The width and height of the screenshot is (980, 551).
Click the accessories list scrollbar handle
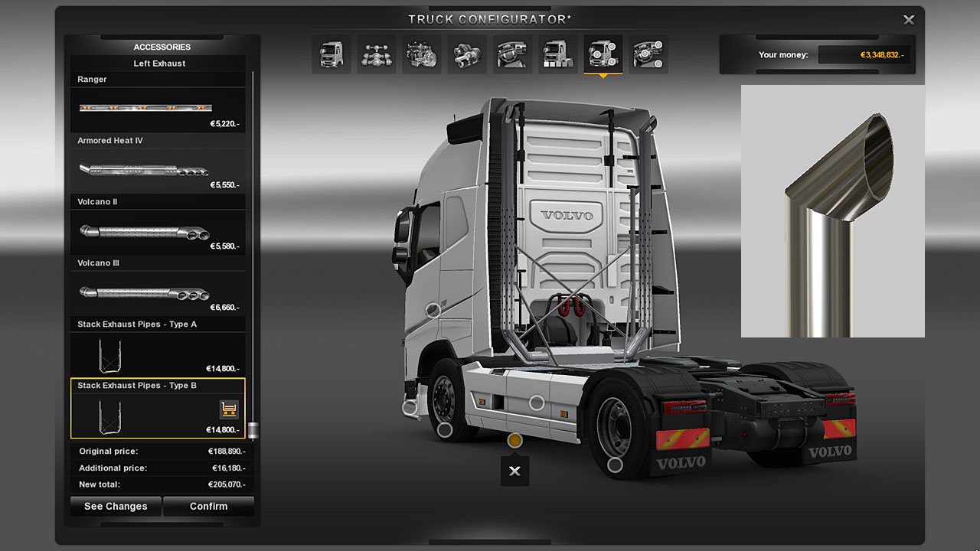(x=253, y=430)
